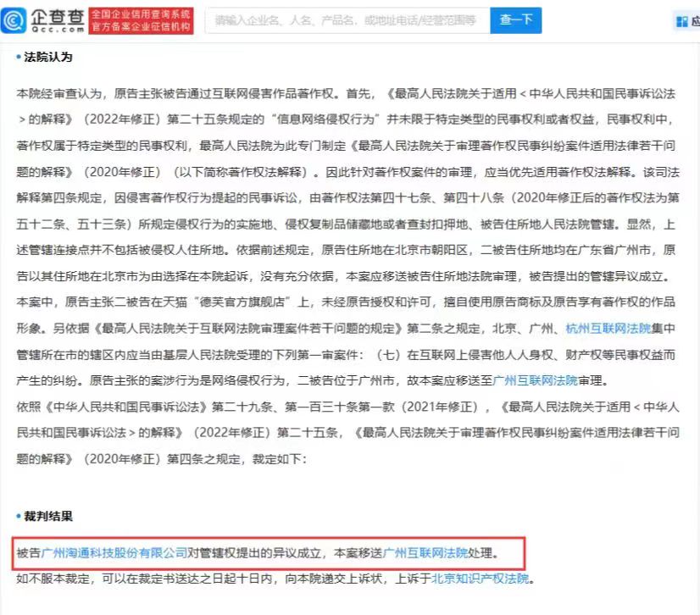The image size is (700, 615).
Task: Open the 广州互联网法院 link in 裁判结果
Action: coord(425,553)
